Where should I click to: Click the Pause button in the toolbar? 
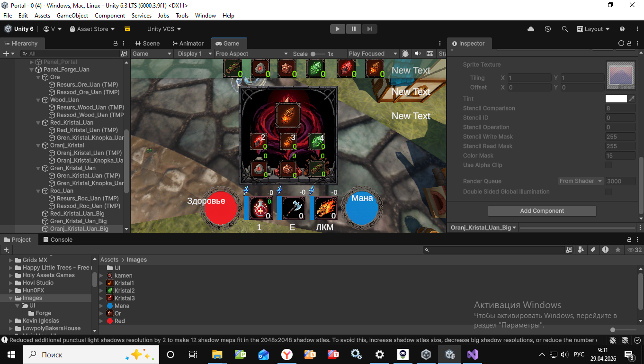click(353, 29)
